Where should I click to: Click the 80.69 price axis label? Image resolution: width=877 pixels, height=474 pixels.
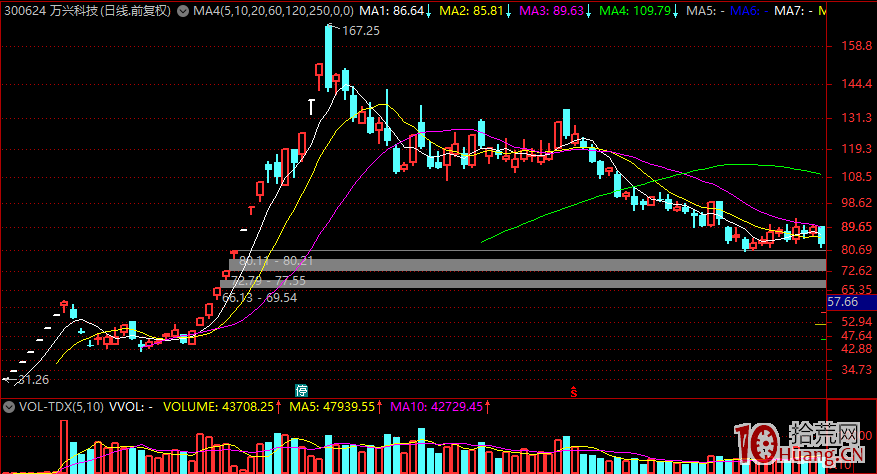click(856, 250)
